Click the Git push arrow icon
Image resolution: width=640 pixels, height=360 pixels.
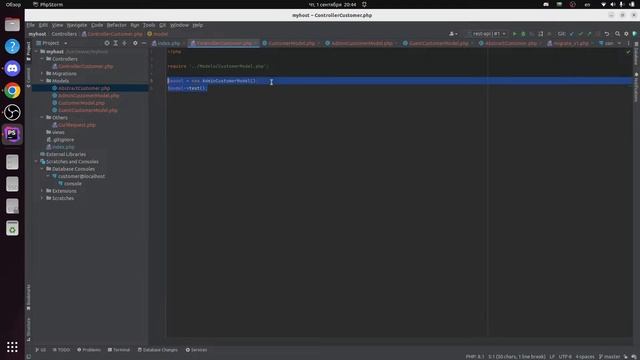tap(589, 34)
